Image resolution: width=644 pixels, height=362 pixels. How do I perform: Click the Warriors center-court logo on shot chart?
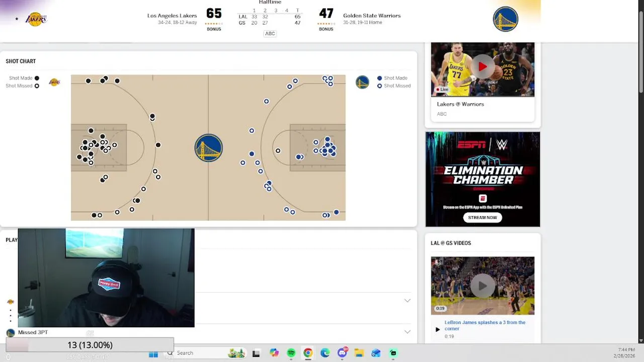(208, 147)
